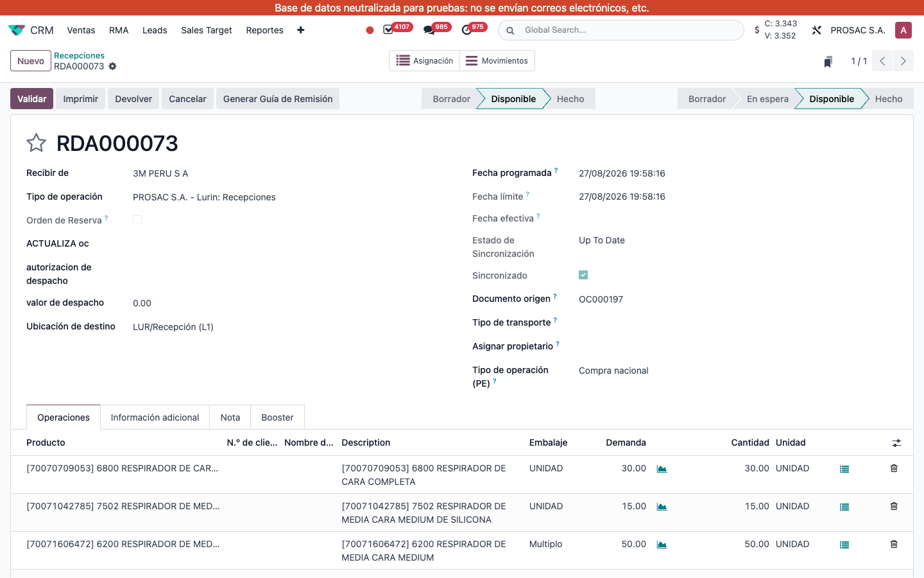Delete the 7502 respirador line
The width and height of the screenshot is (924, 578).
(894, 506)
